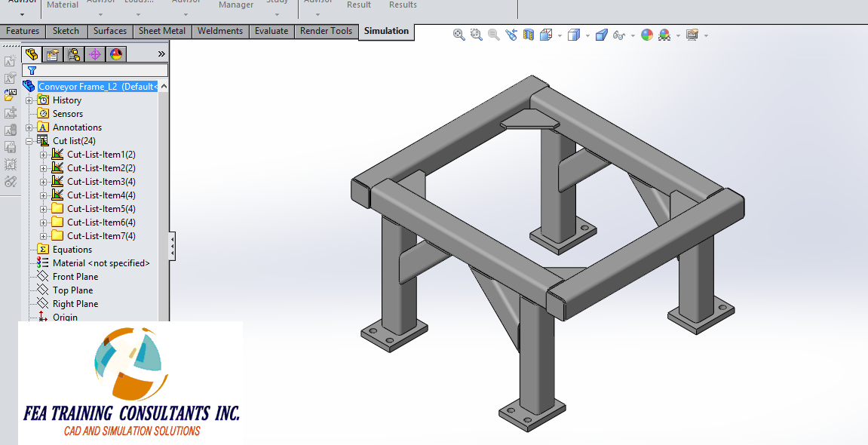This screenshot has width=868, height=445.
Task: Open View Orientation dropdown arrow
Action: 560,36
